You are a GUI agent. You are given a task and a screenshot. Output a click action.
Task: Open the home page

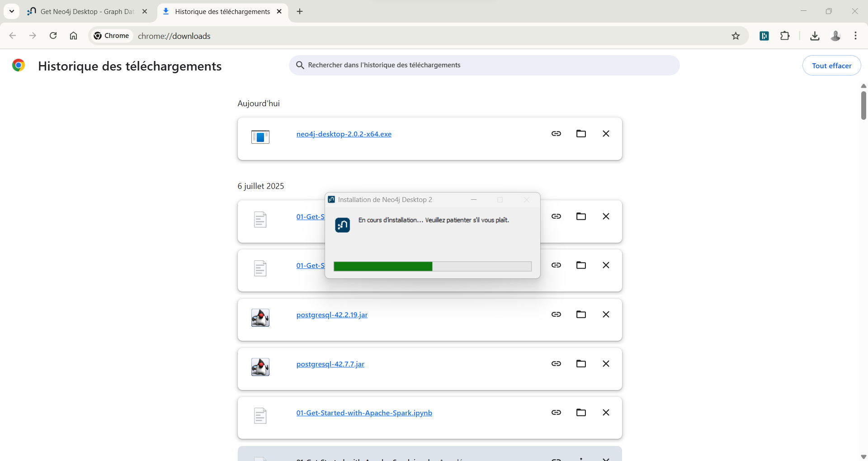tap(73, 36)
